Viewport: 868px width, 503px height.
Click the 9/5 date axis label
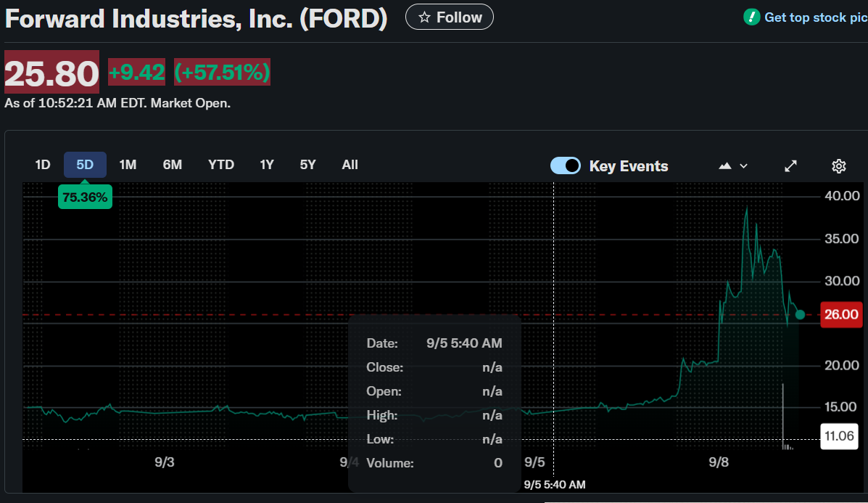coord(534,462)
